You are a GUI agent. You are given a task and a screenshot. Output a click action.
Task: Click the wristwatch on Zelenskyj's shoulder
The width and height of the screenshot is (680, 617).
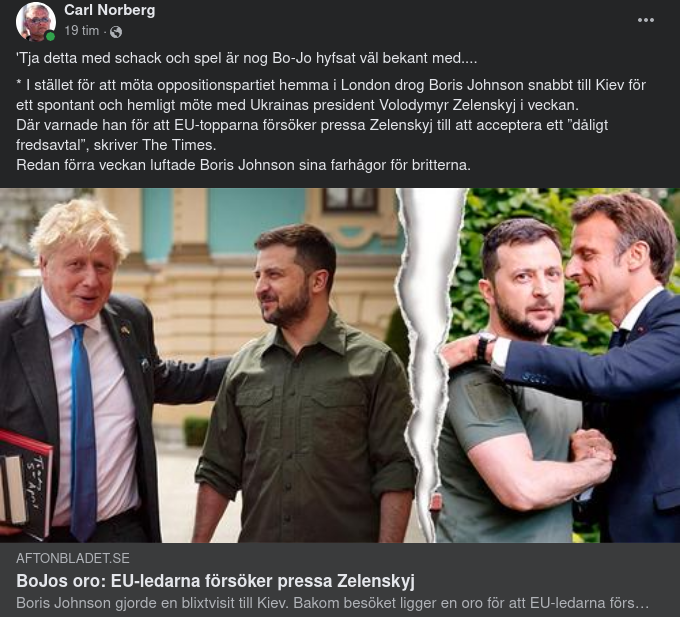485,347
